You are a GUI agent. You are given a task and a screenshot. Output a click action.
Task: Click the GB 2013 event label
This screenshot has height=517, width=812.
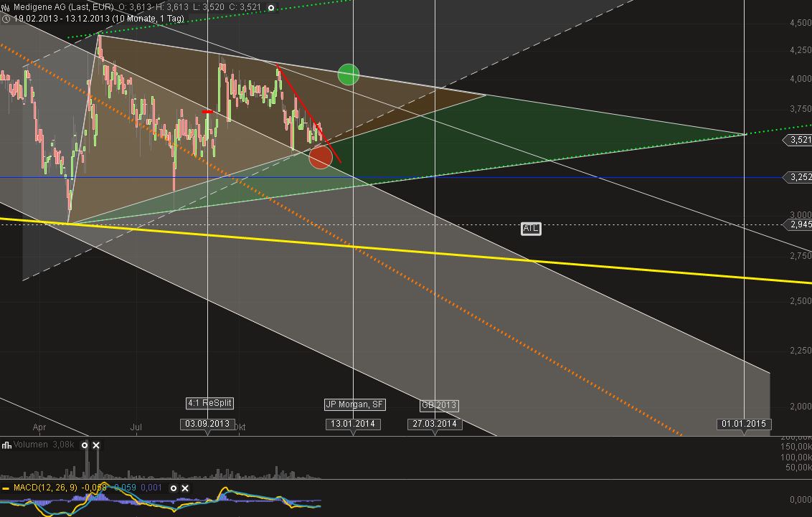(439, 405)
